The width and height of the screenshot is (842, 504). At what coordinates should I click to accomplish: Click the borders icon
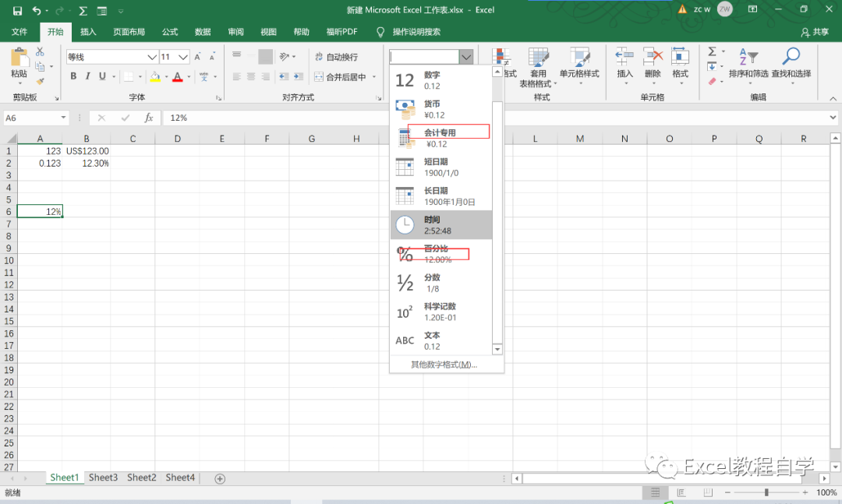click(x=129, y=77)
